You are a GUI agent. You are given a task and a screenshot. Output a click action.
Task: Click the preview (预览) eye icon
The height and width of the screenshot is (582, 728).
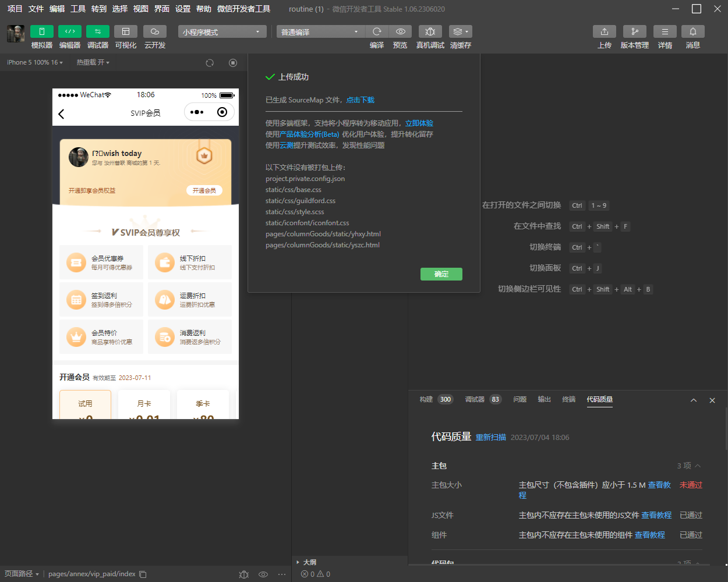coord(400,31)
